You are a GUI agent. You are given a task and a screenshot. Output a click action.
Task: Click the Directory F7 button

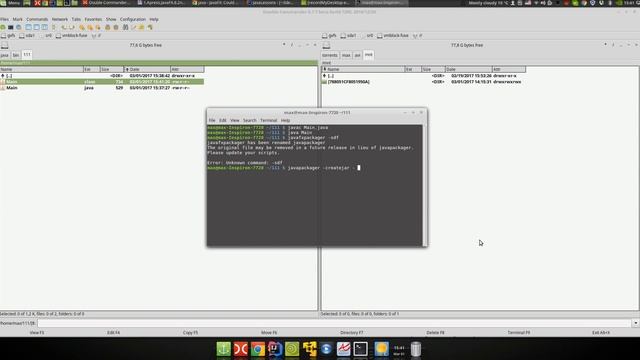tap(351, 333)
